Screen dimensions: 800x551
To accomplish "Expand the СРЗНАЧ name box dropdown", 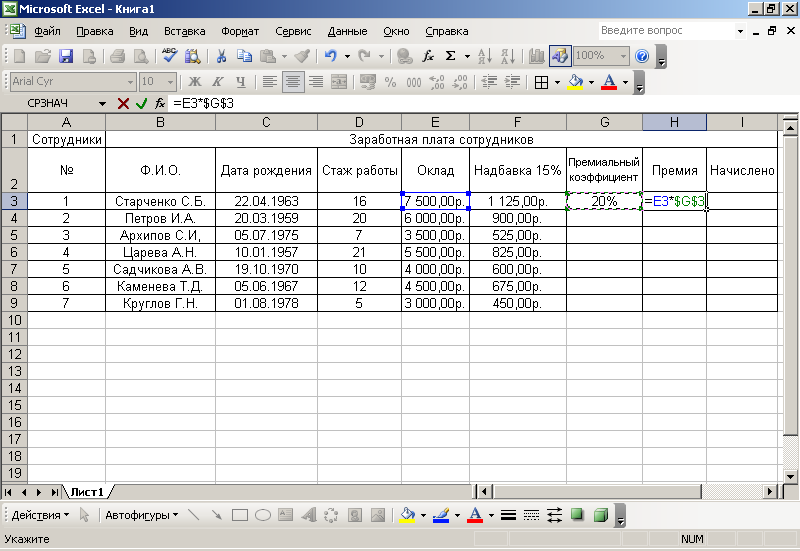I will pos(102,104).
